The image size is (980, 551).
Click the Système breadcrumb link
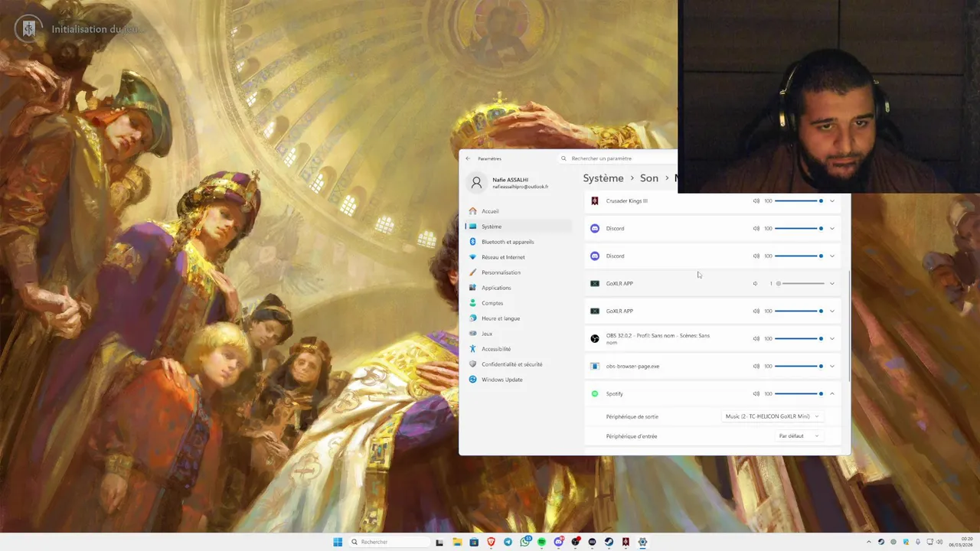click(x=603, y=178)
